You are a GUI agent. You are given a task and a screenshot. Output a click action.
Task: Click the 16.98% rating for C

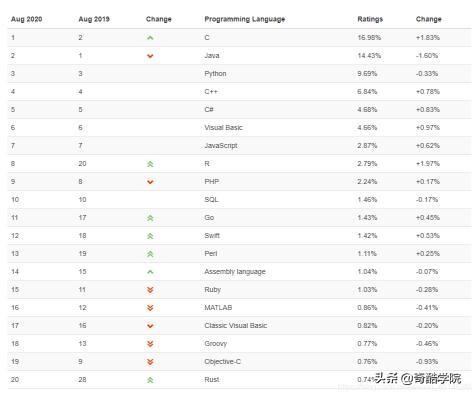coord(369,37)
